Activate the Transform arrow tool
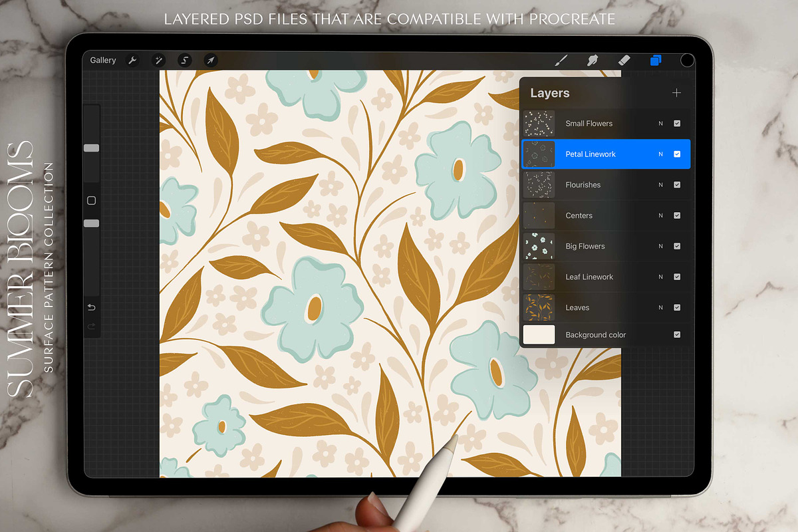The image size is (798, 532). click(x=210, y=61)
